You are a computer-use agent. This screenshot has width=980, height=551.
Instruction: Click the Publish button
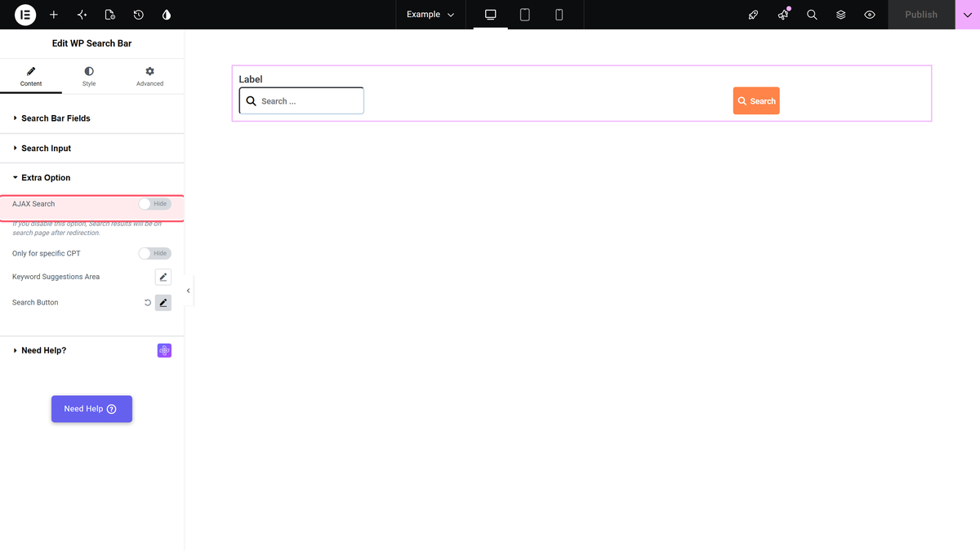point(921,15)
